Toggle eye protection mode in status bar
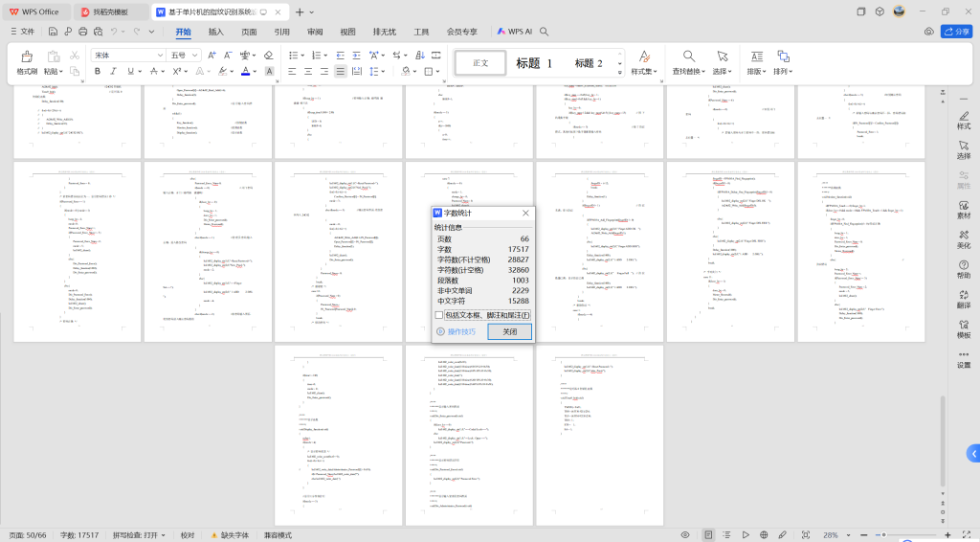 tap(685, 535)
